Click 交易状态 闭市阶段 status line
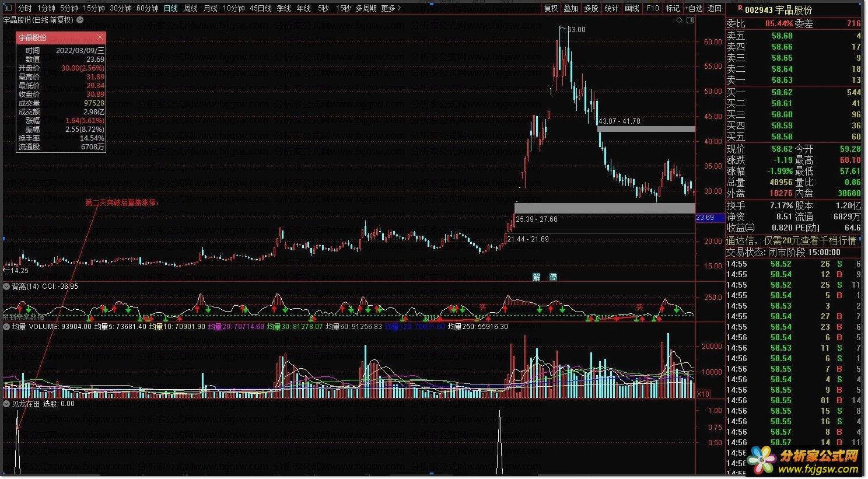The height and width of the screenshot is (479, 868). coord(783,252)
